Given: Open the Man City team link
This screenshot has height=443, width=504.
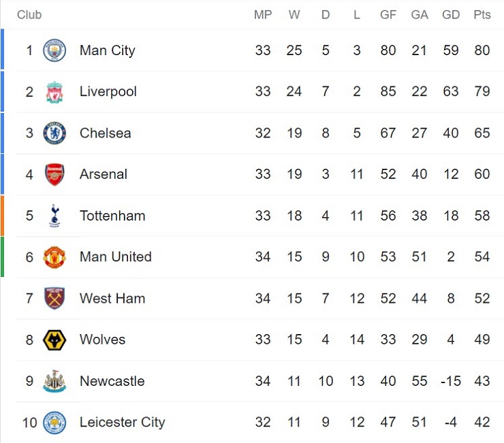Looking at the screenshot, I should click(x=107, y=50).
